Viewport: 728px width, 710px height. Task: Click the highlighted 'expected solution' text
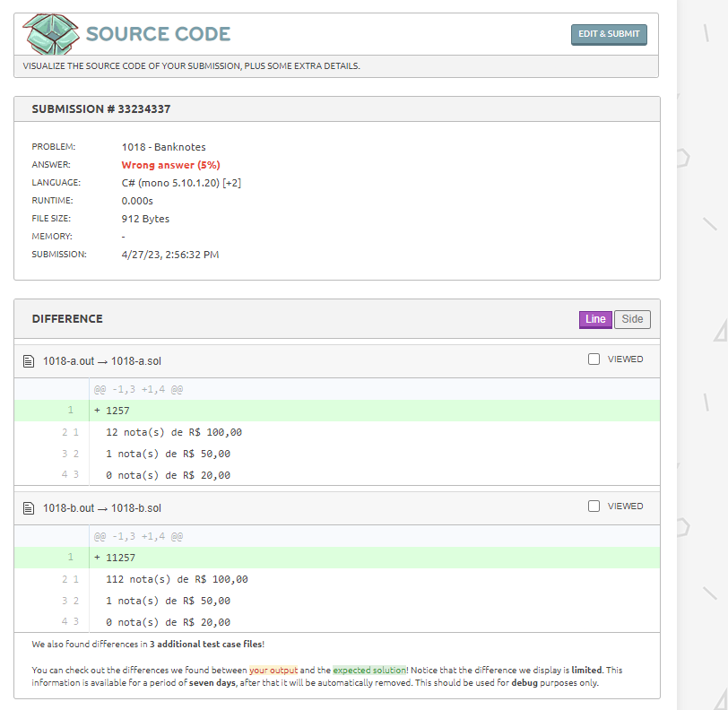click(369, 670)
